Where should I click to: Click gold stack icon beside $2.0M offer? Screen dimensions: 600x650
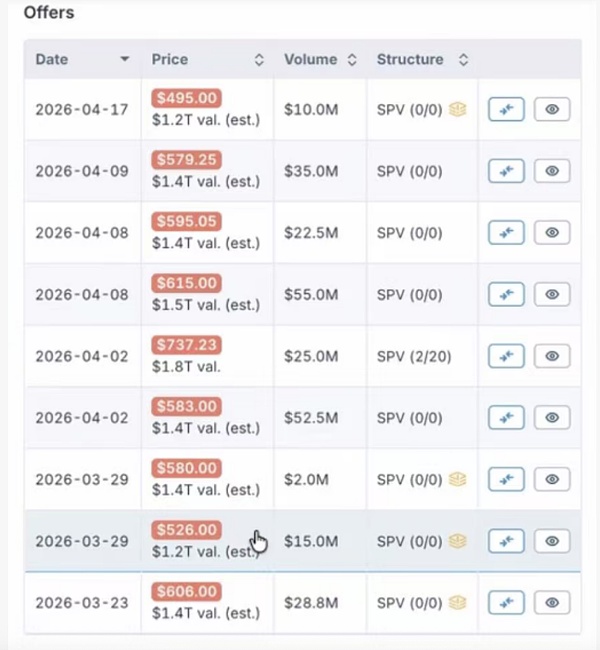click(458, 480)
